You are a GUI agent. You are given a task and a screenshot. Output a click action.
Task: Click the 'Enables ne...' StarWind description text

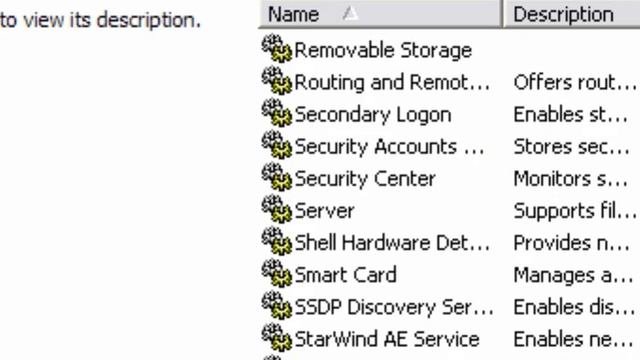pyautogui.click(x=573, y=339)
